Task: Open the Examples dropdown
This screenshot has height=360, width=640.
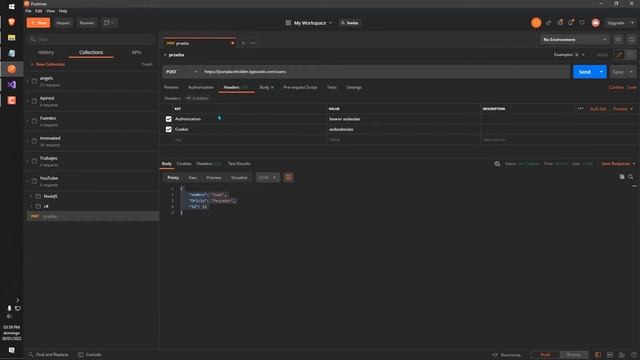Action: [569, 55]
